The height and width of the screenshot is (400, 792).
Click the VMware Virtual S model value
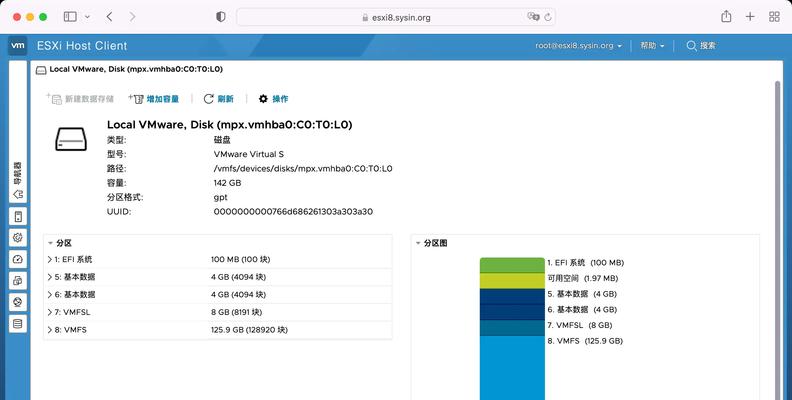(x=249, y=154)
